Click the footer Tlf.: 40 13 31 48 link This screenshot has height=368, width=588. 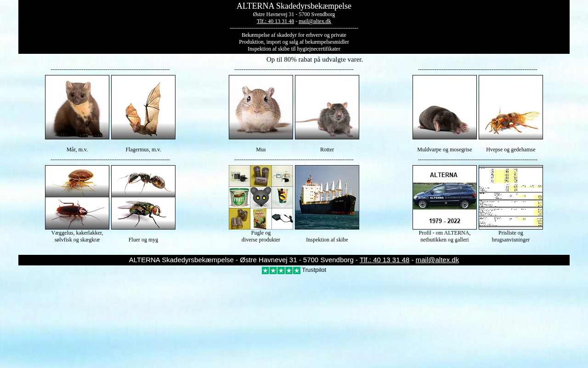[x=384, y=260]
